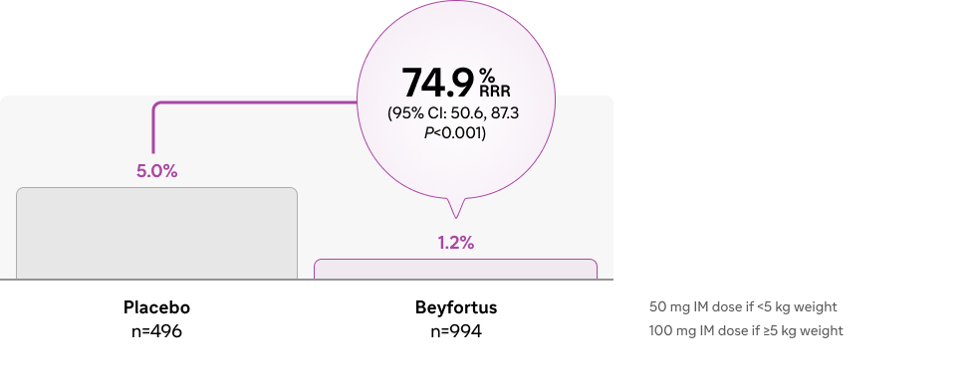Image resolution: width=980 pixels, height=391 pixels.
Task: Click the callout bubble pointer tip
Action: click(455, 216)
